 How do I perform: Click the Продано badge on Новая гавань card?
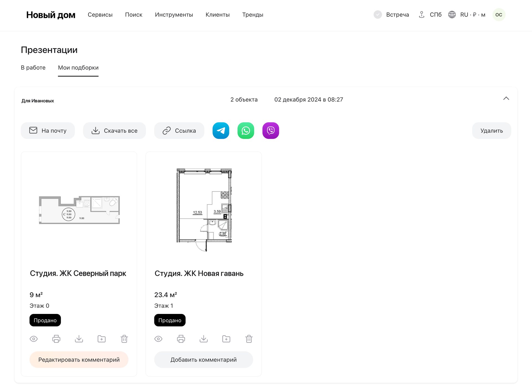tap(170, 320)
